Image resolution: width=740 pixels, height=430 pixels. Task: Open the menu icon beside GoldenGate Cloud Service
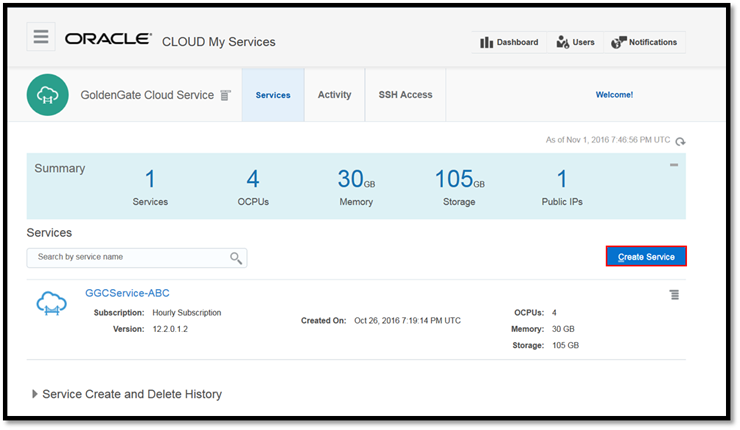point(226,96)
